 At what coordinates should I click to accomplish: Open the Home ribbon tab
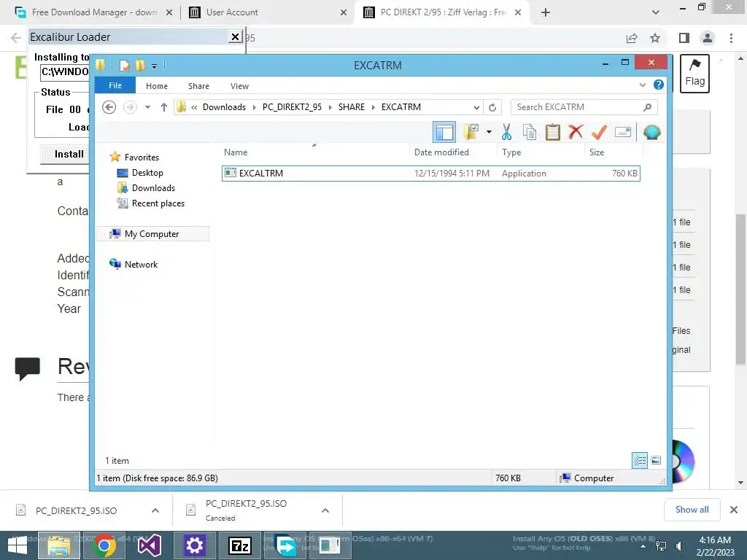click(157, 86)
